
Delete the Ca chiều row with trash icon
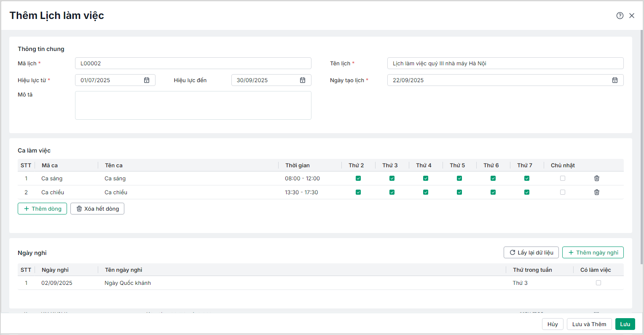pos(597,192)
